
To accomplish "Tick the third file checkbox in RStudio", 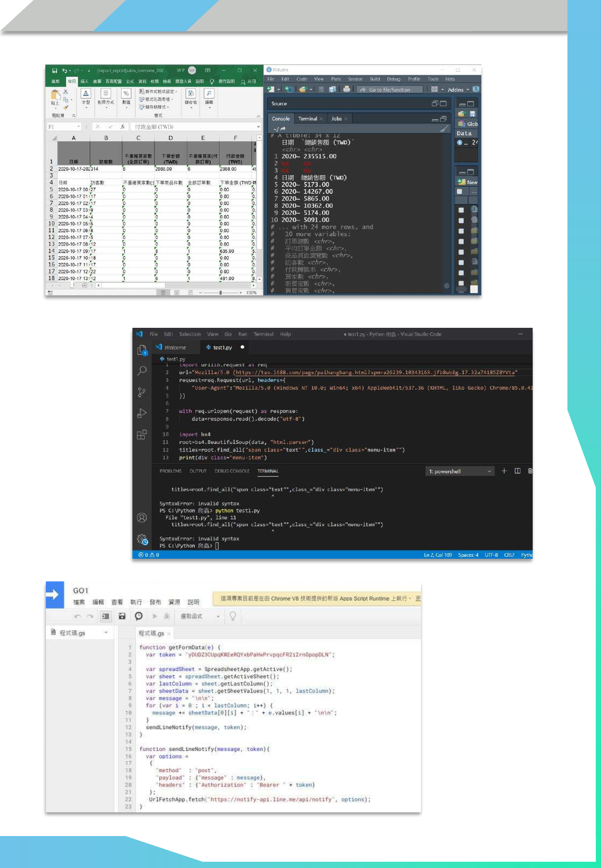I will pyautogui.click(x=461, y=231).
